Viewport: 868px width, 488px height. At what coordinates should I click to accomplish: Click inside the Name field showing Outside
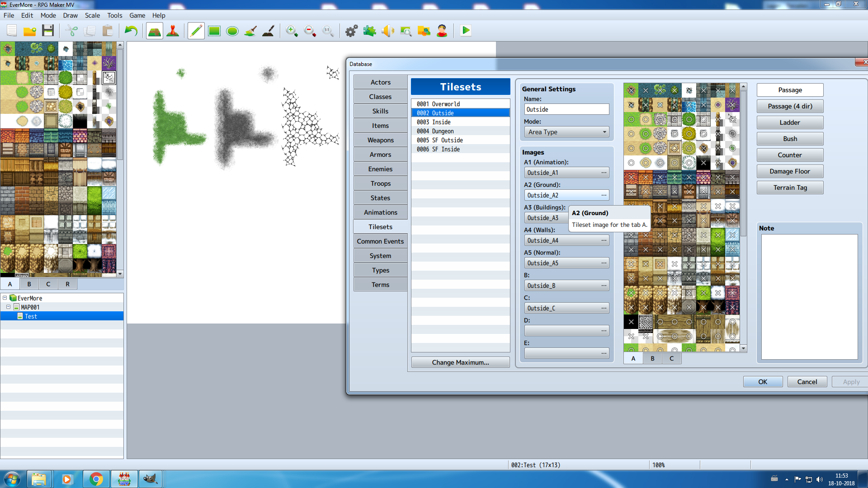566,109
